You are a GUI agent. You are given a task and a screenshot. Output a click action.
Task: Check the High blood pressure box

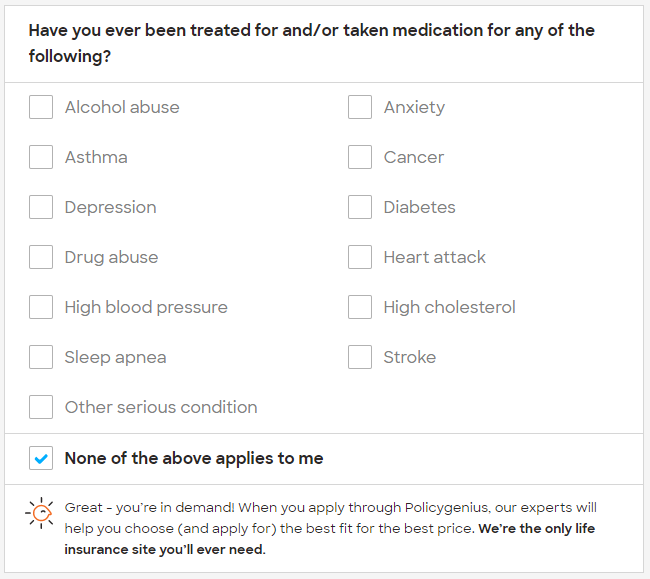(x=41, y=307)
